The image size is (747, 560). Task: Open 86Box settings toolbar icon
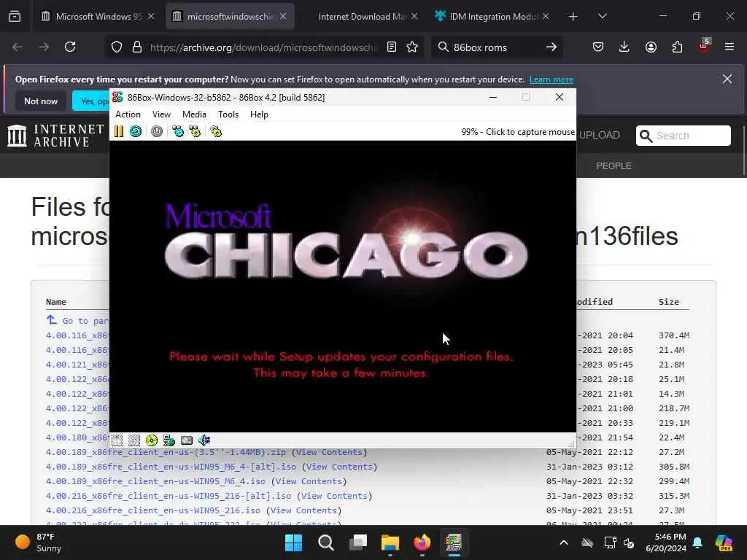point(216,131)
